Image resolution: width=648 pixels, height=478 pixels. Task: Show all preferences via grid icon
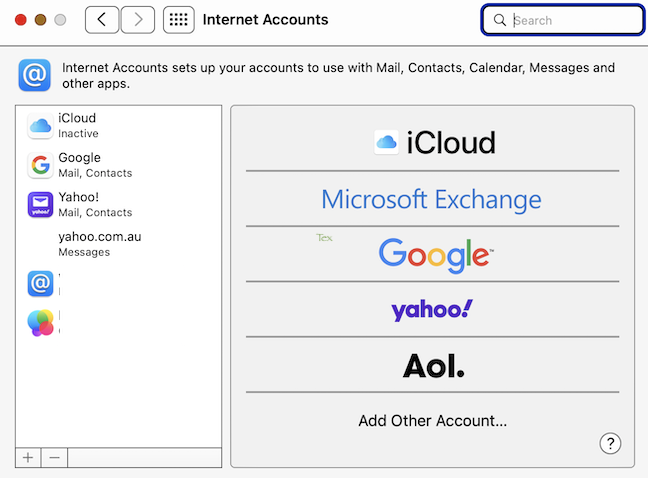point(179,19)
